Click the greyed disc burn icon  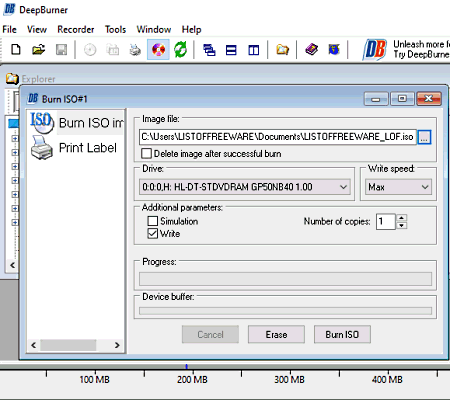click(90, 50)
